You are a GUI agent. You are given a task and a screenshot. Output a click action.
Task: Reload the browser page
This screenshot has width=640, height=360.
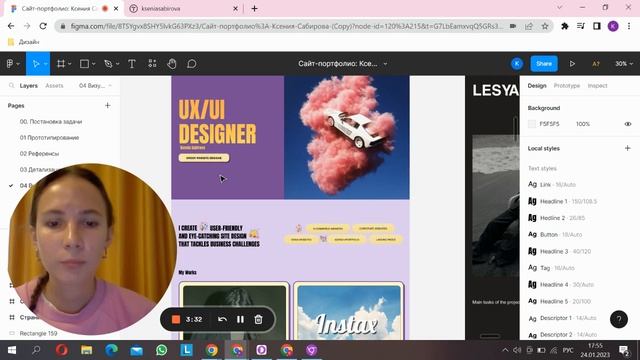pos(43,26)
